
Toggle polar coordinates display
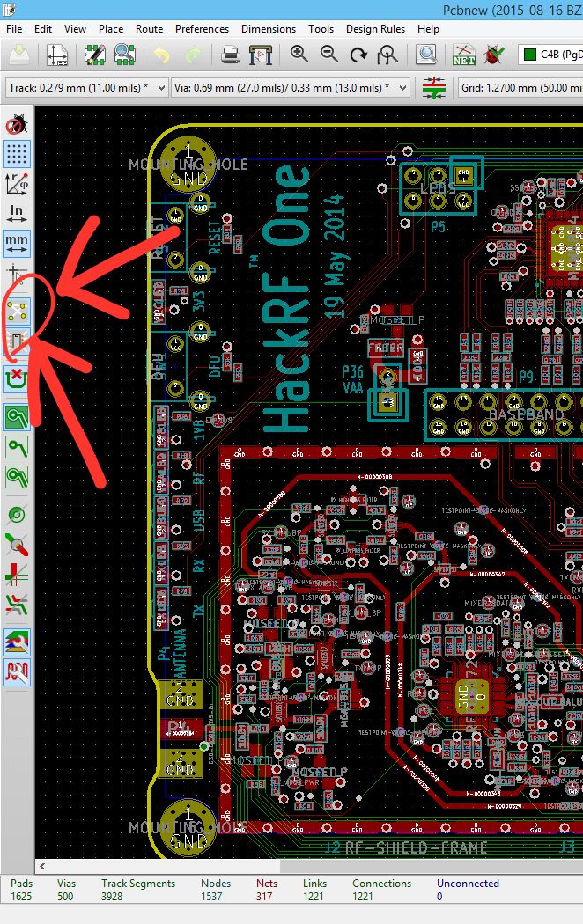(17, 184)
